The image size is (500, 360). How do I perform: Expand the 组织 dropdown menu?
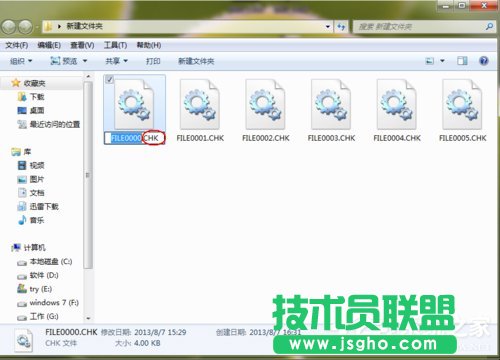pyautogui.click(x=21, y=61)
